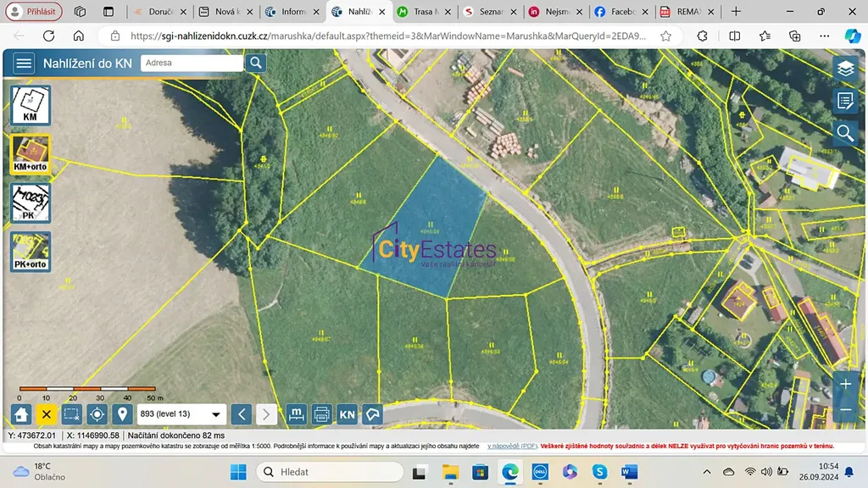Select the distance measurement tool
Image resolution: width=868 pixels, height=488 pixels.
pyautogui.click(x=296, y=414)
